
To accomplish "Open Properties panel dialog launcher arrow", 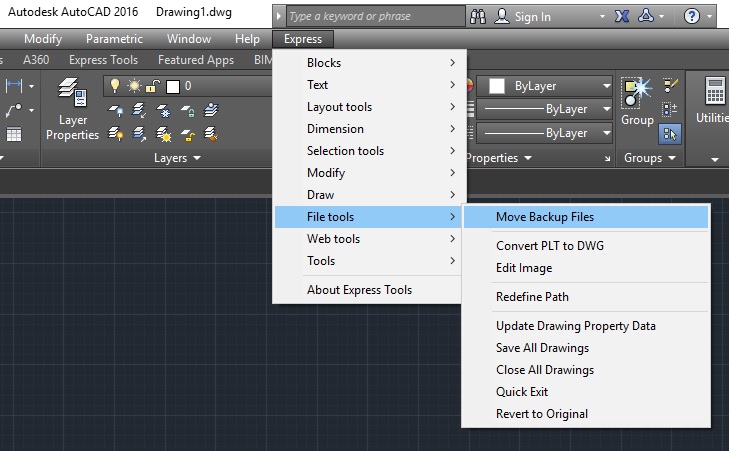I will click(607, 159).
